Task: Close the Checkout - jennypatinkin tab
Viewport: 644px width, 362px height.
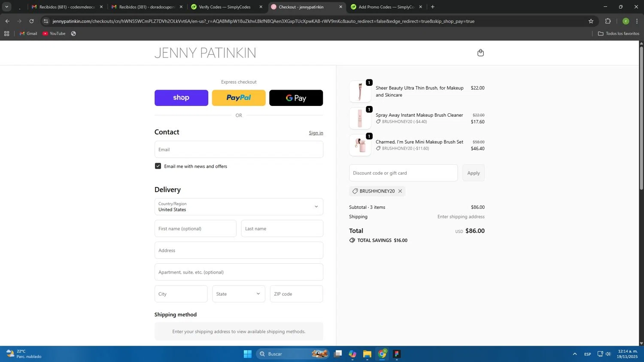Action: coord(340,7)
